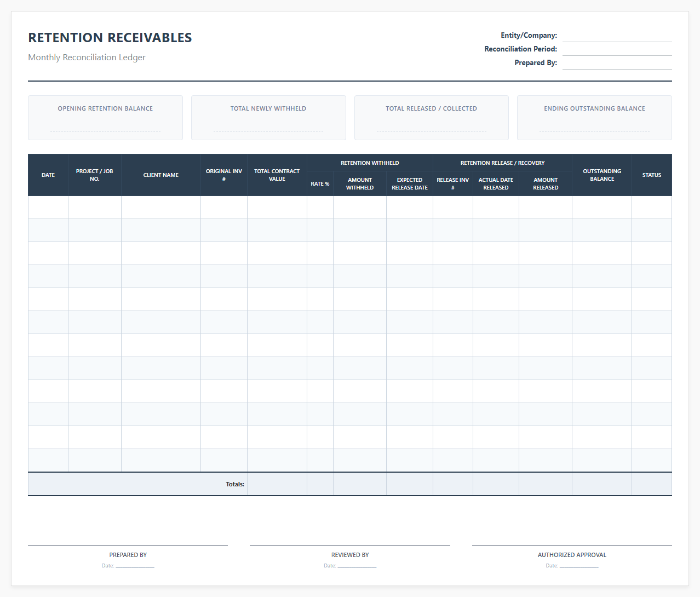
Task: Click the Amount Withheld column header
Action: tap(360, 184)
